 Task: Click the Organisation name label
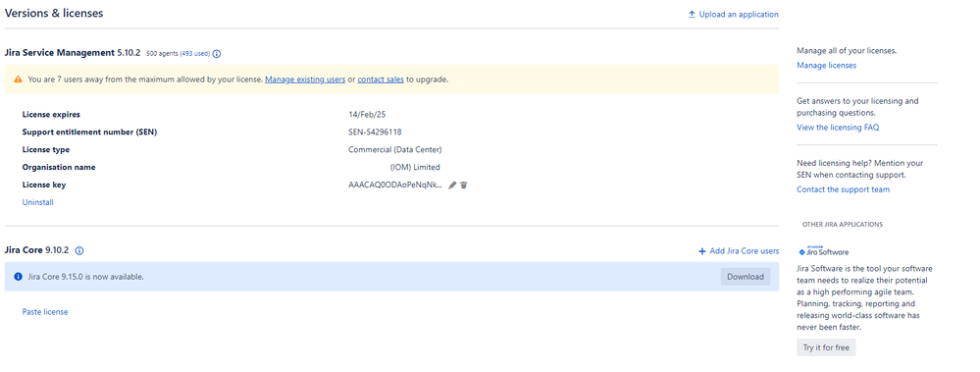pyautogui.click(x=59, y=168)
